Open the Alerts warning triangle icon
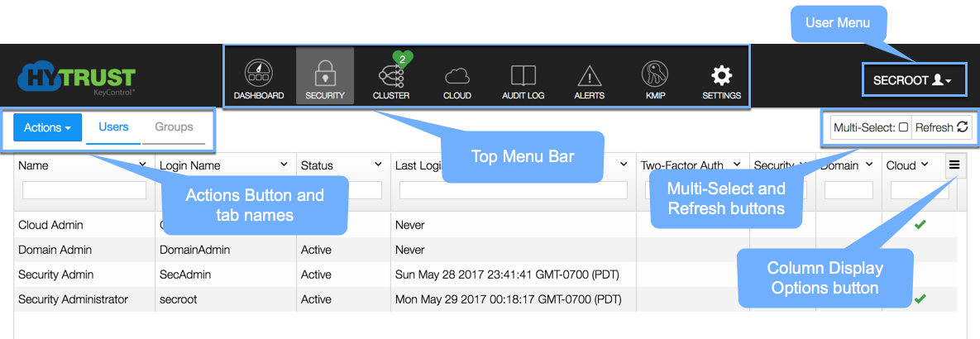The image size is (980, 339). pos(590,76)
